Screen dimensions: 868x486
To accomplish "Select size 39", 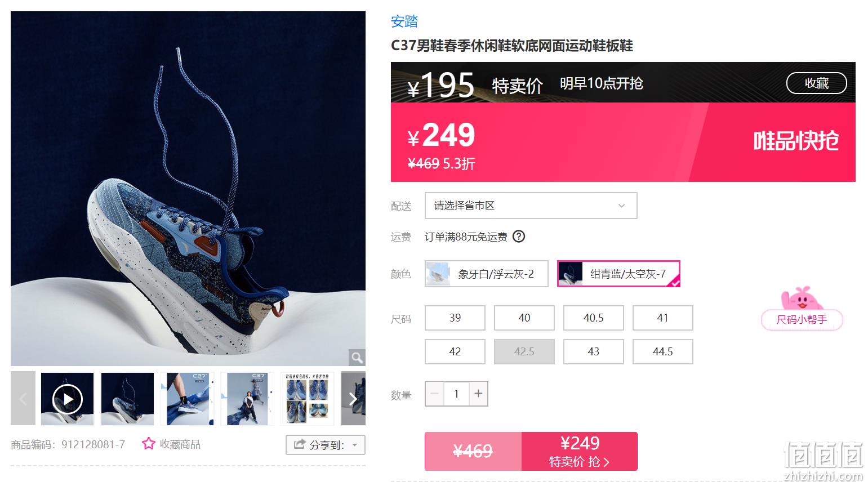I will click(x=455, y=318).
